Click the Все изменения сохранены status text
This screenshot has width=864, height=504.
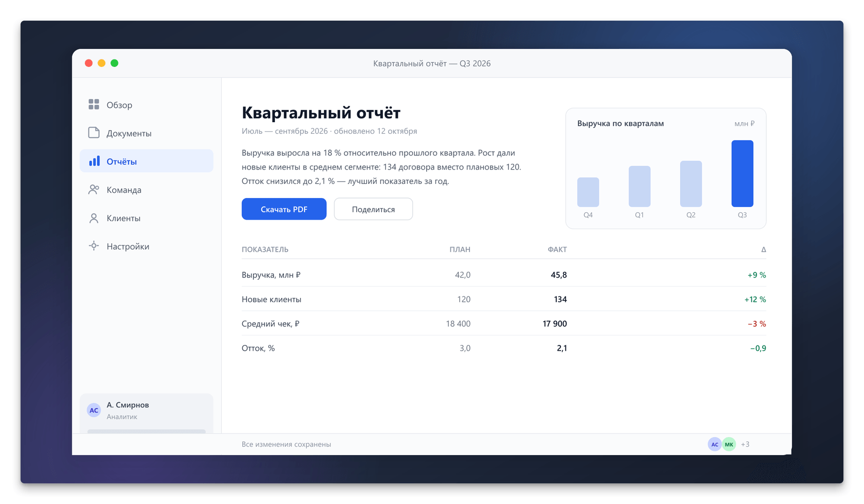pyautogui.click(x=287, y=444)
